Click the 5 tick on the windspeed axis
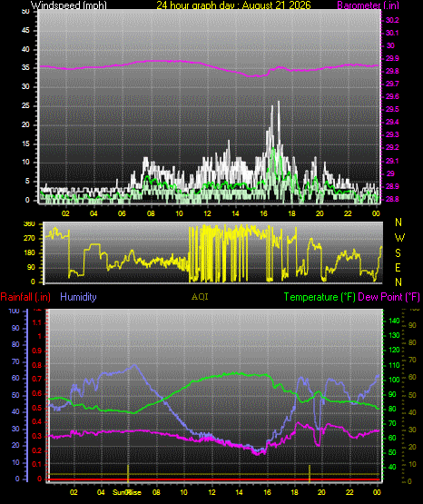423x504 pixels. point(27,181)
